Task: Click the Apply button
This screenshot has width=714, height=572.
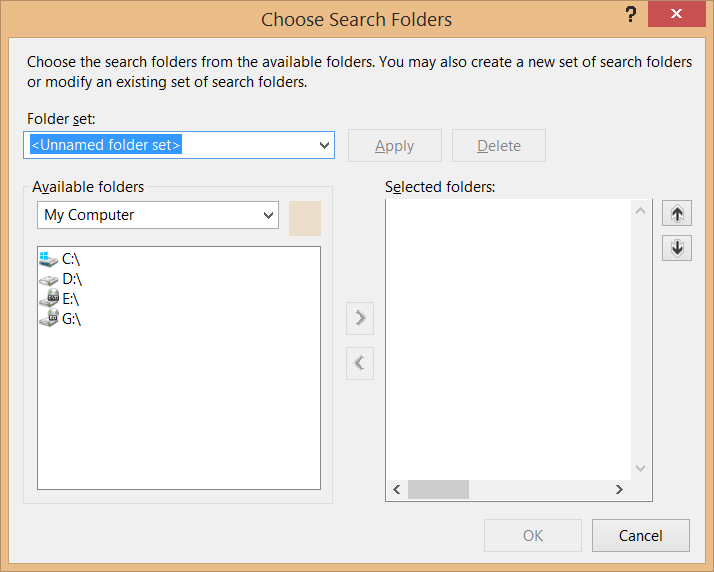Action: click(395, 146)
